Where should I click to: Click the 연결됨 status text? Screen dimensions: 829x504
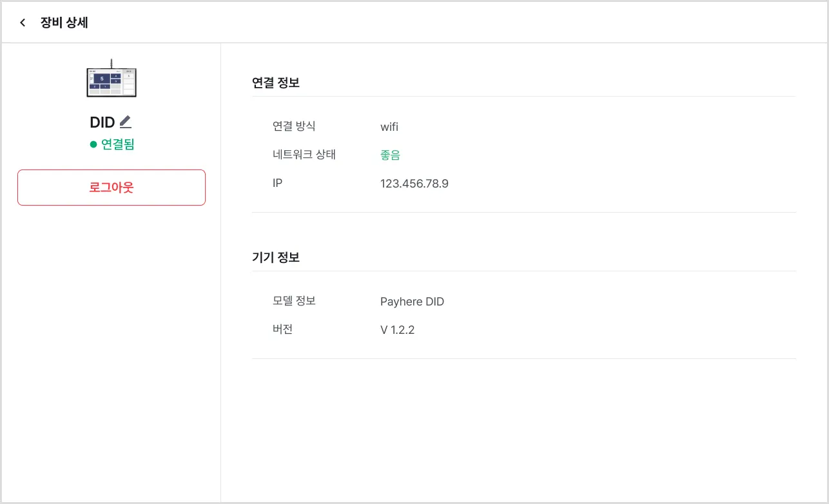click(118, 144)
